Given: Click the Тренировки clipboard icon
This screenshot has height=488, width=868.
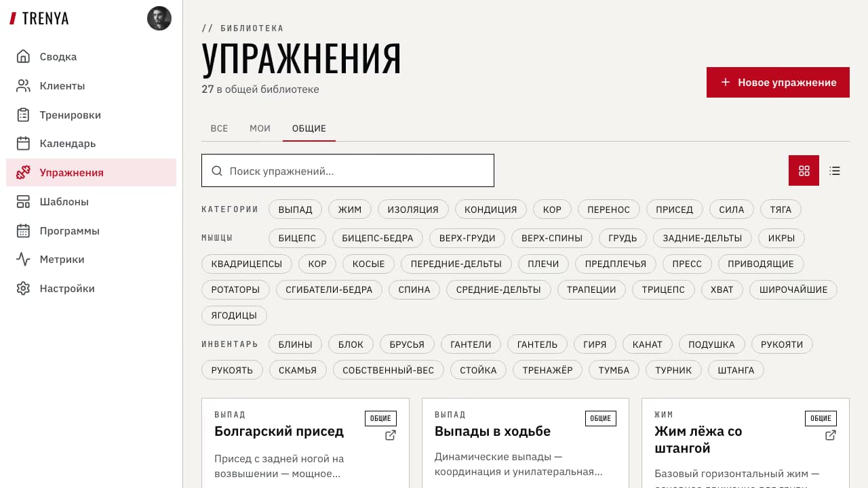Looking at the screenshot, I should 23,115.
